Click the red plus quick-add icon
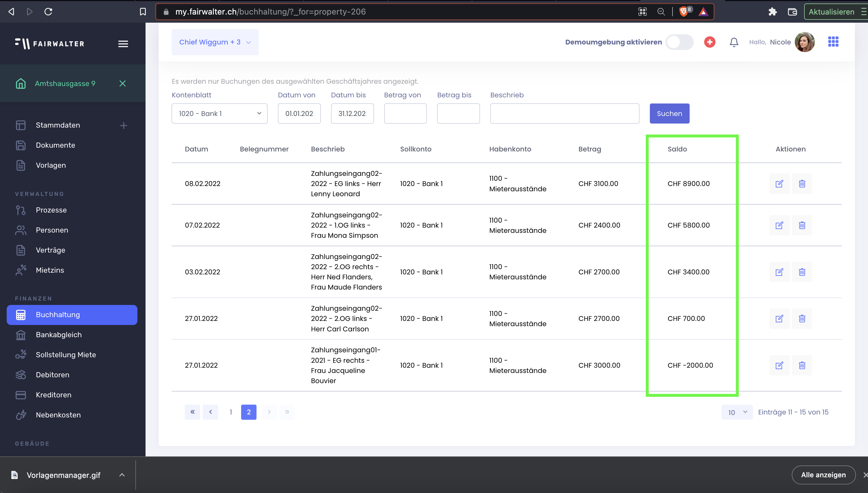Image resolution: width=868 pixels, height=493 pixels. point(709,42)
